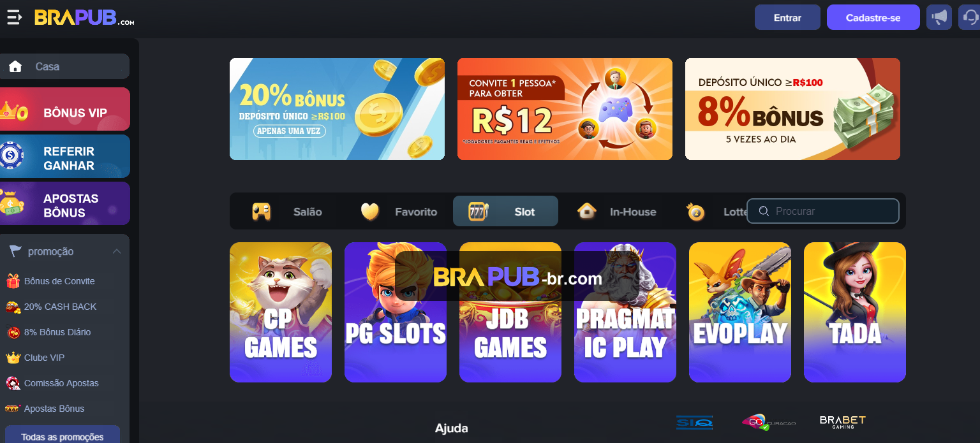
Task: Click the Entrar login button
Action: 787,17
